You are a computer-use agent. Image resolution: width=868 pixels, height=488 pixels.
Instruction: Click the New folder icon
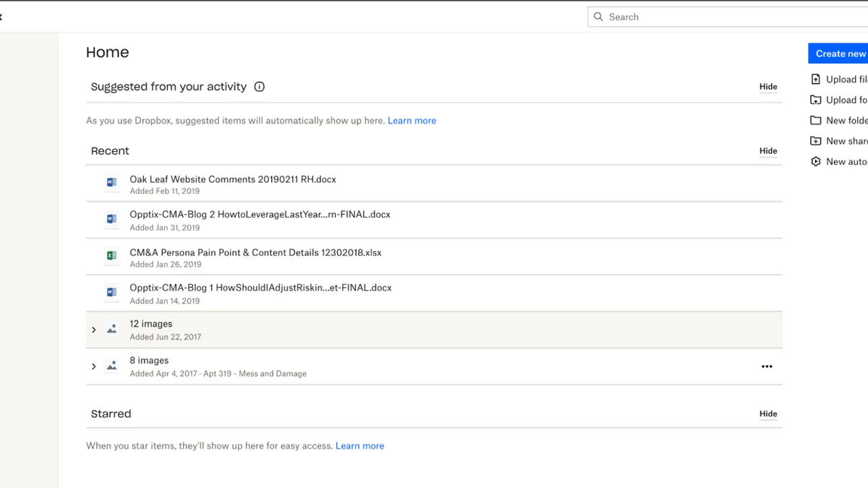(816, 121)
